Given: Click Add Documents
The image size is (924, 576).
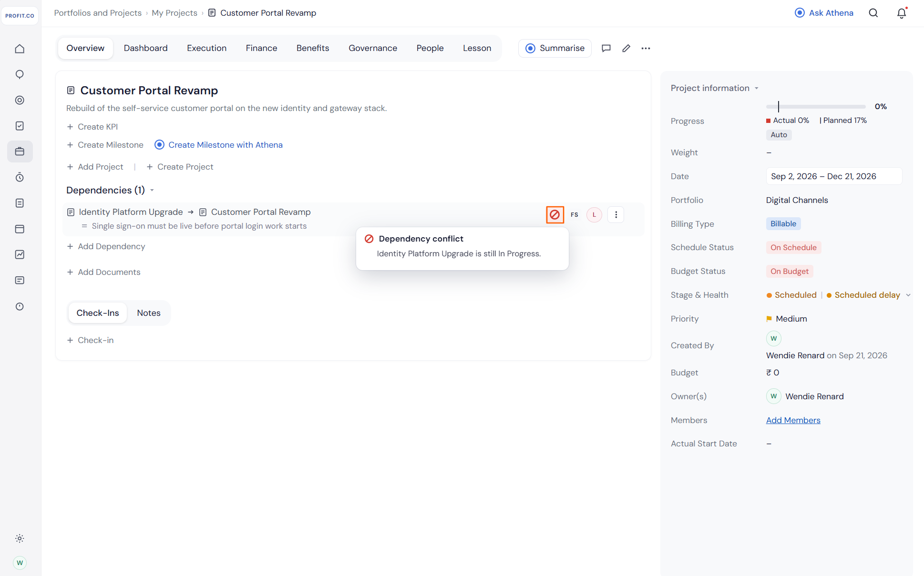Looking at the screenshot, I should [103, 272].
